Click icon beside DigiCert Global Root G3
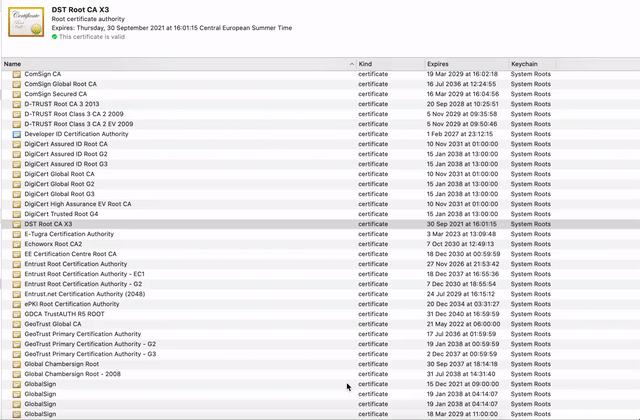The height and width of the screenshot is (420, 640). [x=16, y=194]
